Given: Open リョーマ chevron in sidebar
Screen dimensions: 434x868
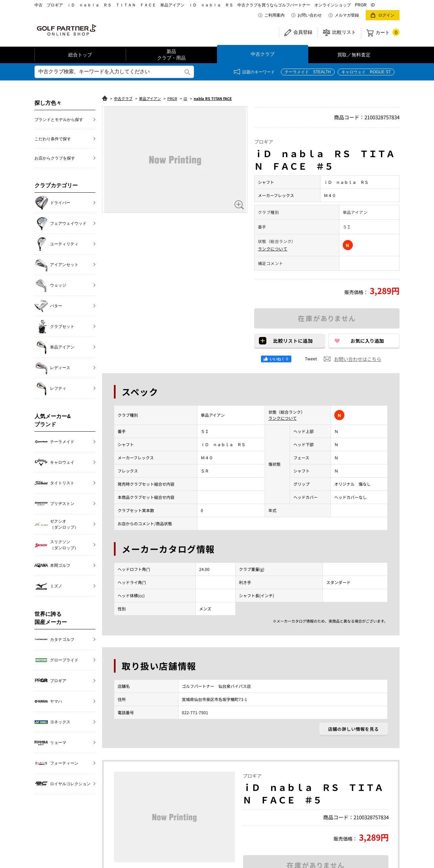Looking at the screenshot, I should point(94,743).
